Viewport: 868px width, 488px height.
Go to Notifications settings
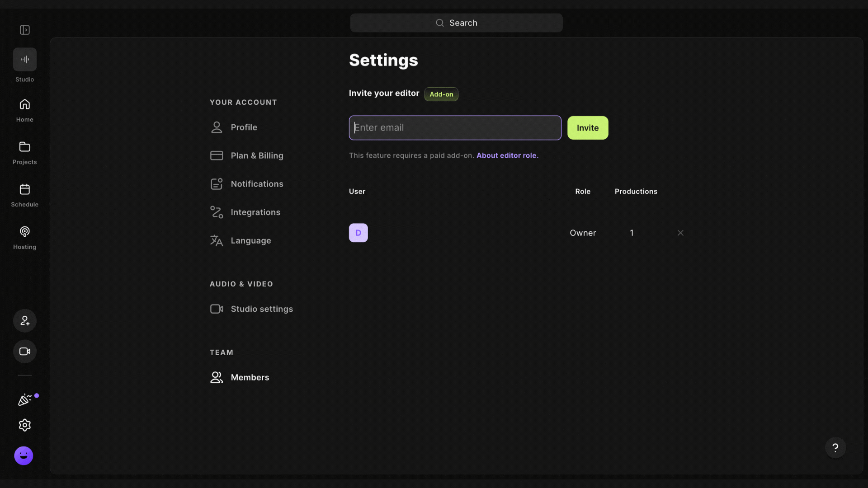point(257,184)
